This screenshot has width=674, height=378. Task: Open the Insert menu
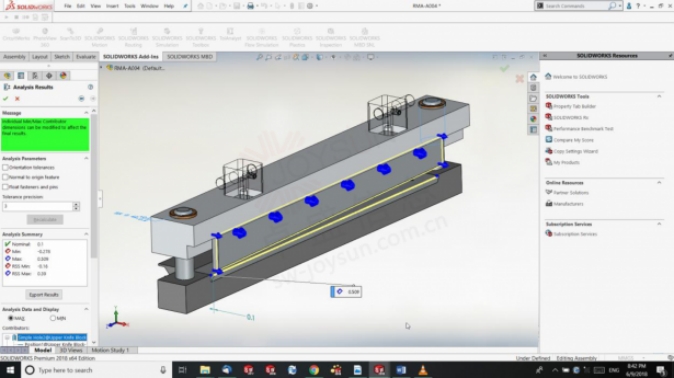[112, 6]
